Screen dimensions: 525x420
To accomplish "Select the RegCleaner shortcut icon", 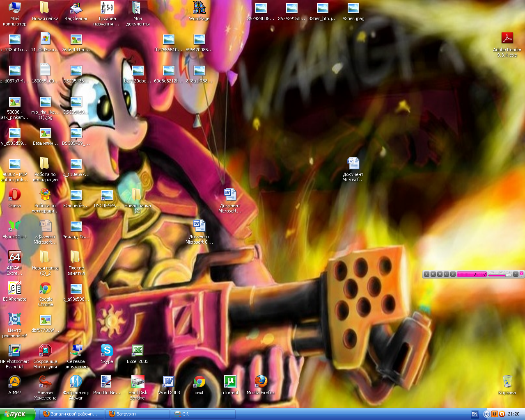I will 76,11.
